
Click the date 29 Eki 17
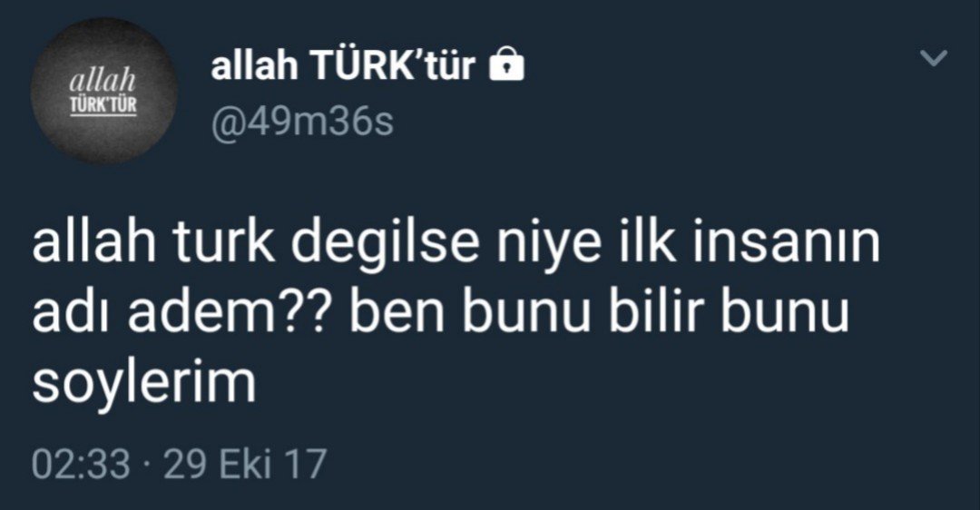(245, 465)
